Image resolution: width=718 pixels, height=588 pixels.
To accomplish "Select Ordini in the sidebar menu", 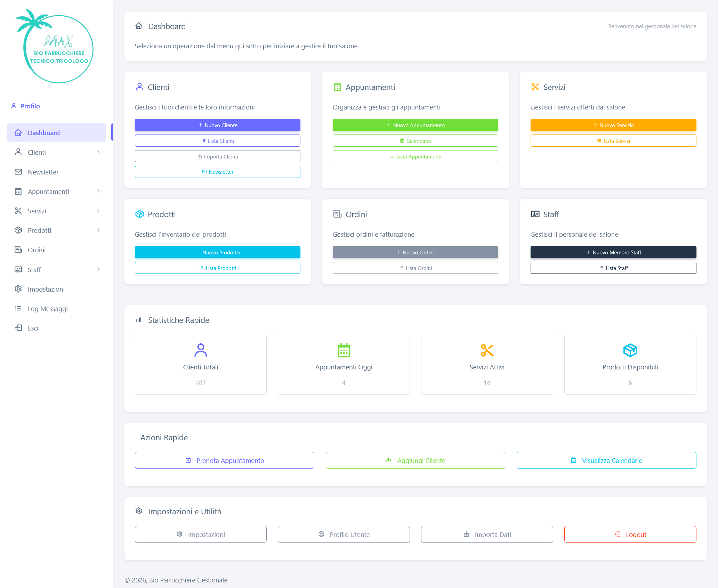I will coord(37,250).
